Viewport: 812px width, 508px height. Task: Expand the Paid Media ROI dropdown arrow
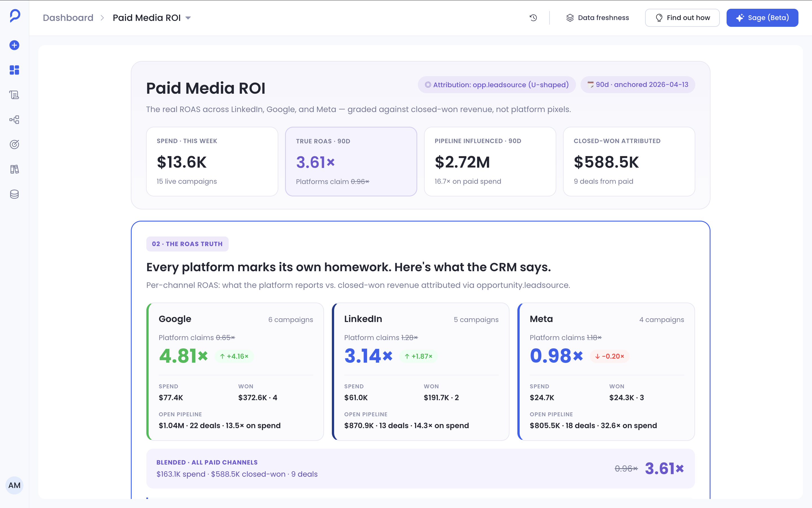188,18
